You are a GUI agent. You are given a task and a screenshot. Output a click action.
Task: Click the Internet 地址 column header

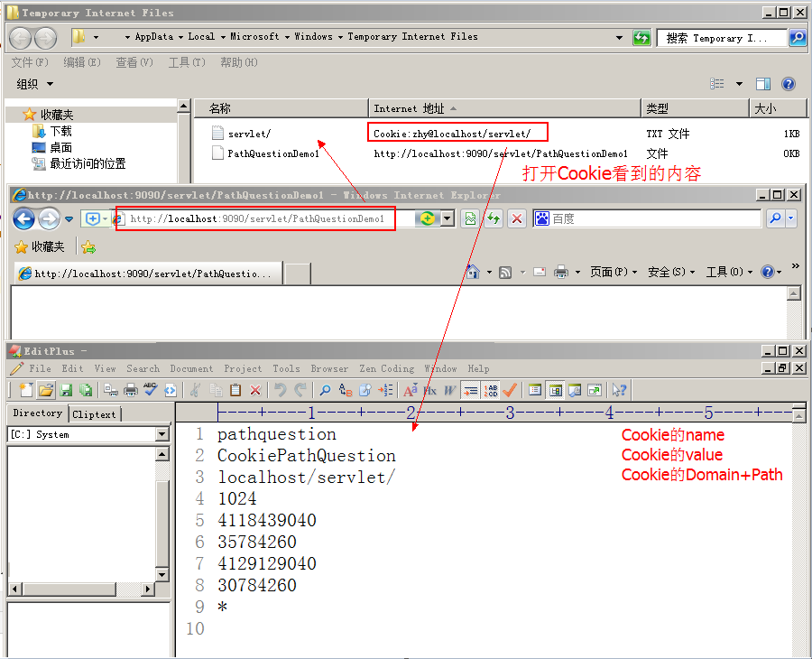tap(505, 108)
